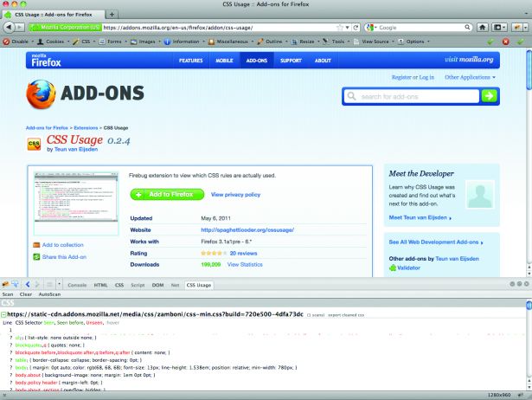Go to the browser home page icon
Viewport: 532px width, 400px height.
coord(482,28)
